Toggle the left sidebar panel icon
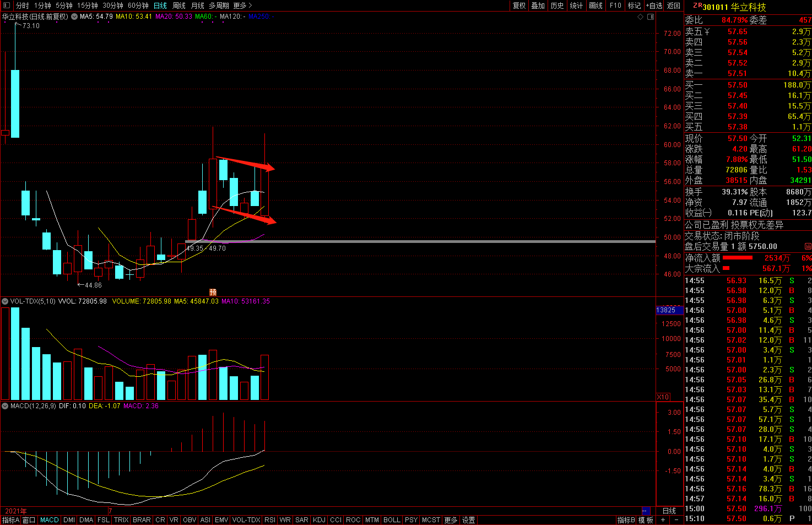This screenshot has height=525, width=812. click(7, 6)
